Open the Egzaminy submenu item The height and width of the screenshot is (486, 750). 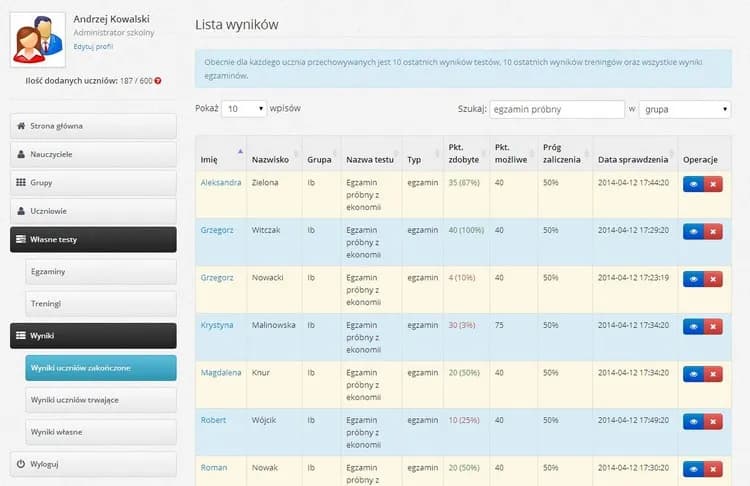click(x=100, y=272)
